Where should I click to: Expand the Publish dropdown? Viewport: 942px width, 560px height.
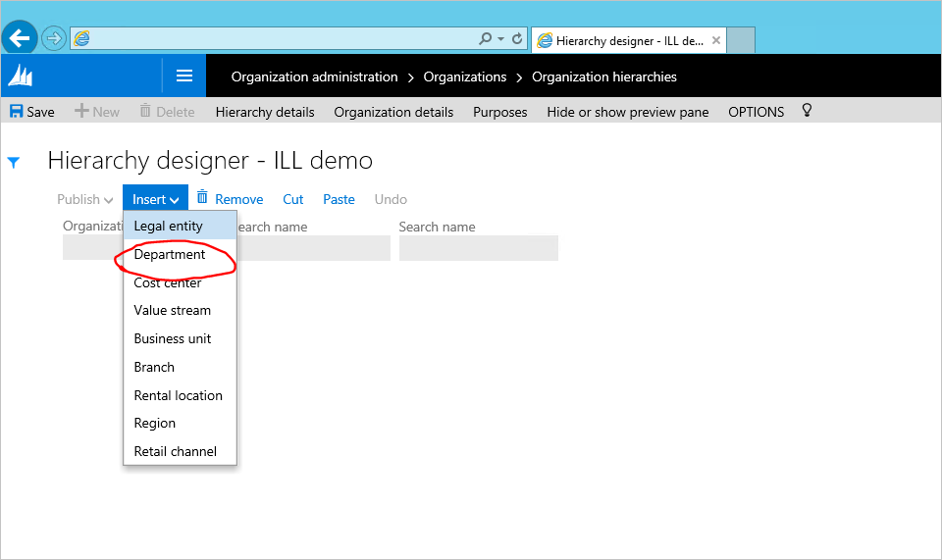84,199
